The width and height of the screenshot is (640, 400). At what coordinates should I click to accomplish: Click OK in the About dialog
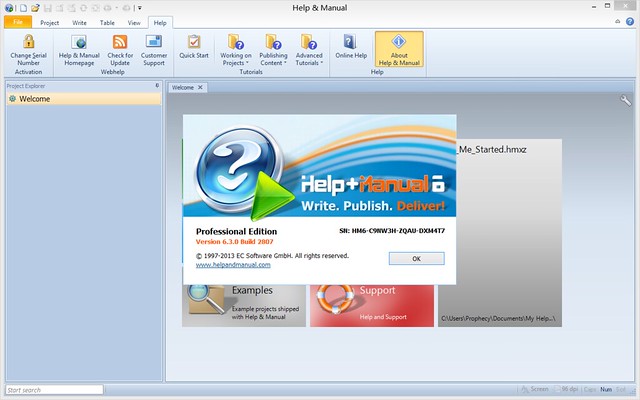(x=416, y=258)
